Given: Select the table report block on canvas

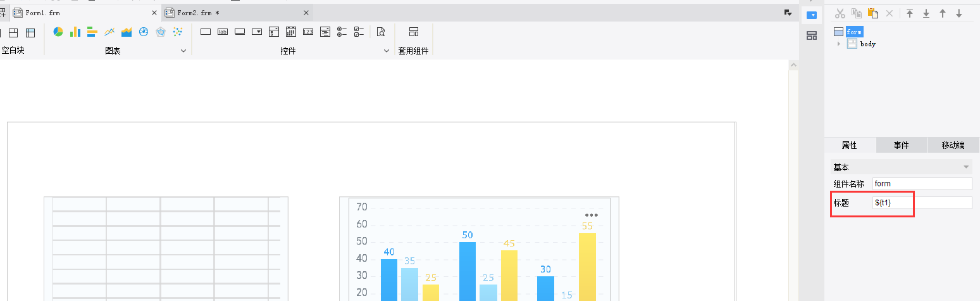Looking at the screenshot, I should (x=166, y=248).
